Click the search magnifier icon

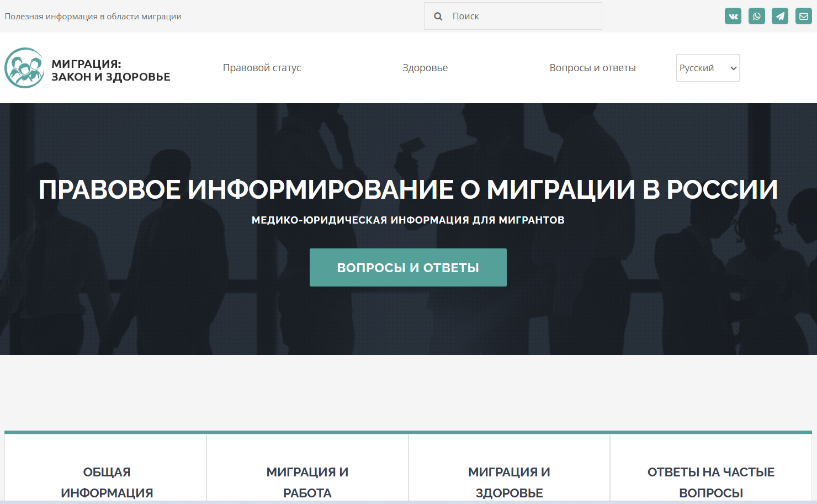coord(438,17)
